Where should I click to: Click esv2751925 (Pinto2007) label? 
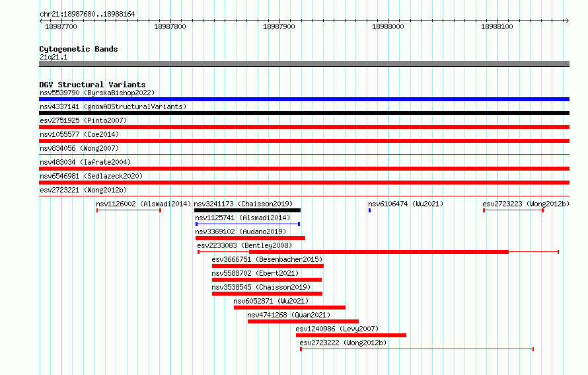pos(83,120)
